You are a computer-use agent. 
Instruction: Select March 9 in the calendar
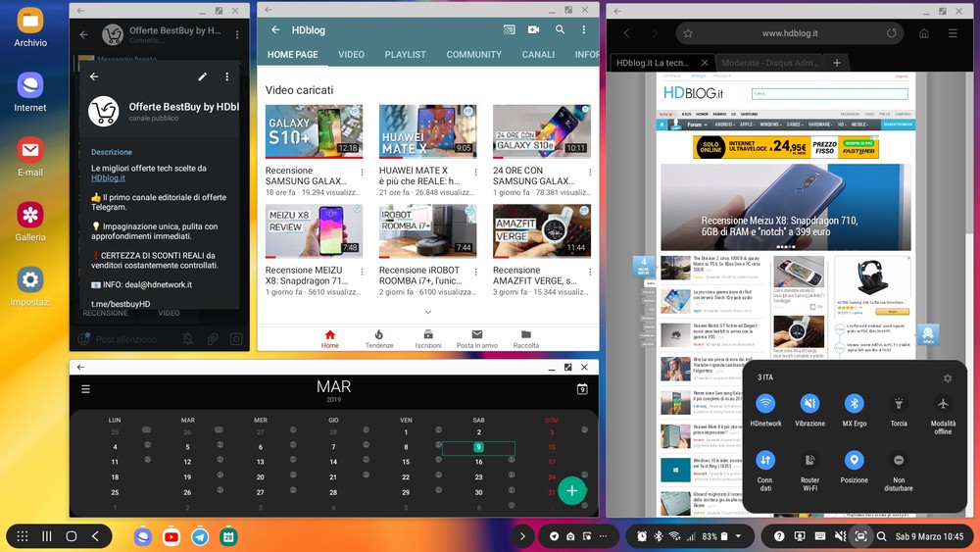pyautogui.click(x=478, y=447)
